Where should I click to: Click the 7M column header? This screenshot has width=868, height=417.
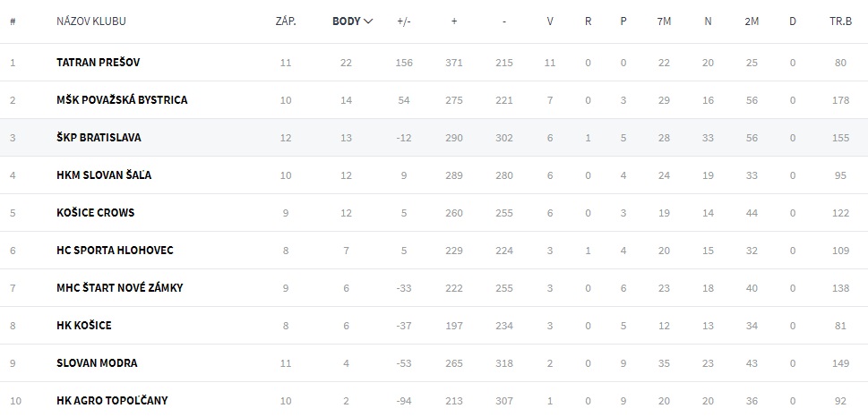coord(664,21)
